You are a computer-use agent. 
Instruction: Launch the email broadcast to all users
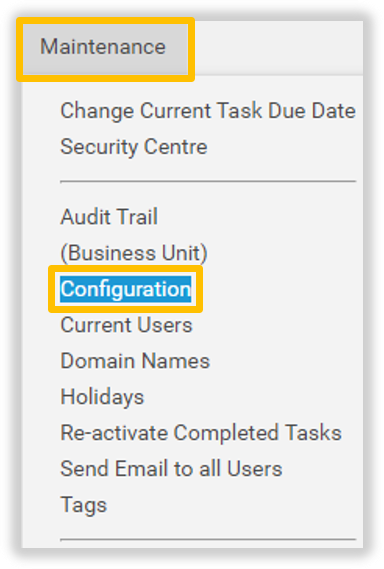pos(171,469)
